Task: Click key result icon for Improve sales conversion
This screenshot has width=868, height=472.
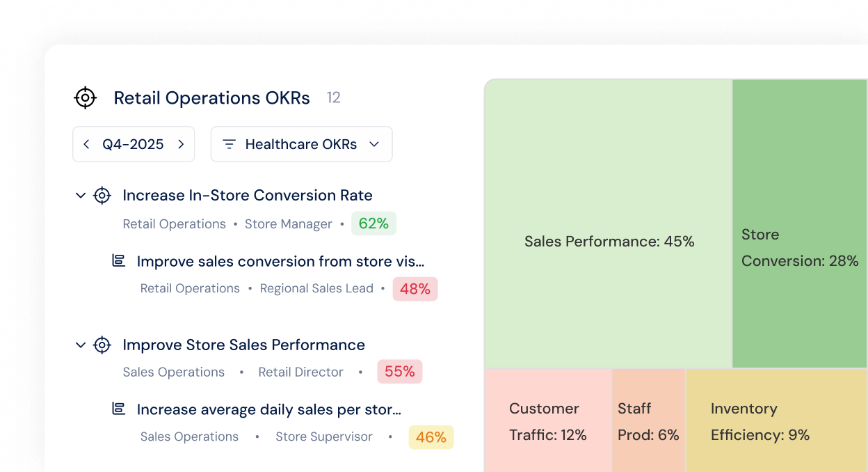Action: click(x=119, y=261)
